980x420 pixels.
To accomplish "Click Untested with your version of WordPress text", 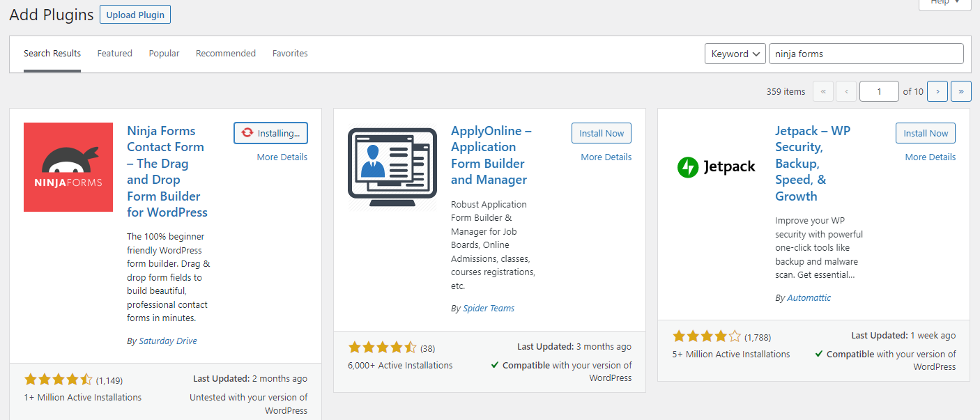I will 249,404.
